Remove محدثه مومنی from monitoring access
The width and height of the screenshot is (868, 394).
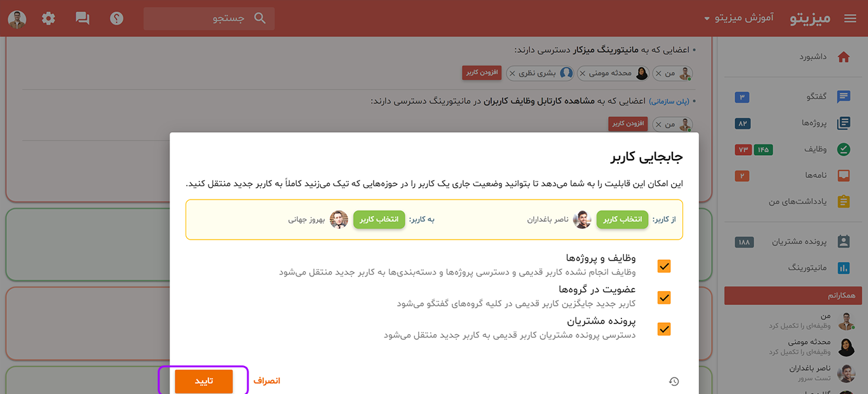point(583,73)
